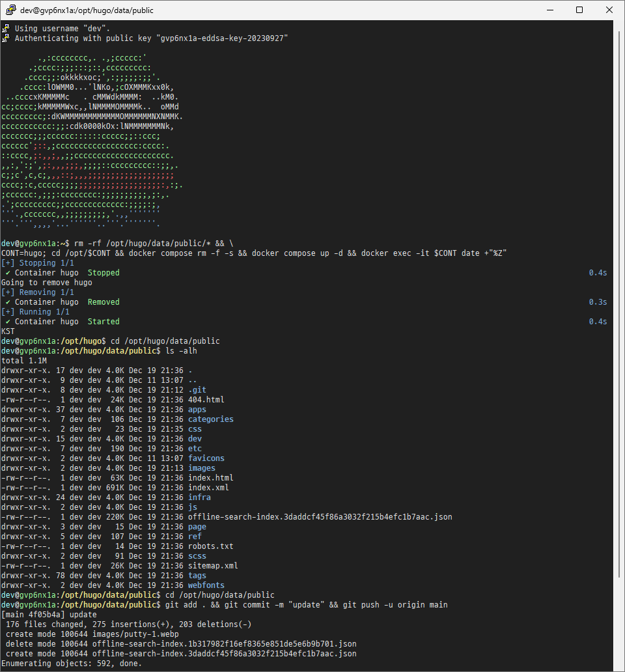Maximize the PuTTY terminal window
Viewport: 625px width, 672px height.
coord(579,10)
